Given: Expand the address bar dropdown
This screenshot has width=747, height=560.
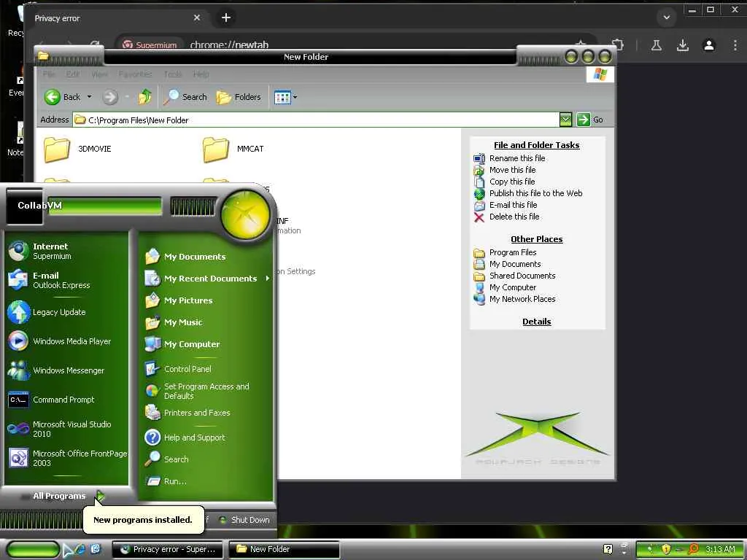Looking at the screenshot, I should point(565,120).
